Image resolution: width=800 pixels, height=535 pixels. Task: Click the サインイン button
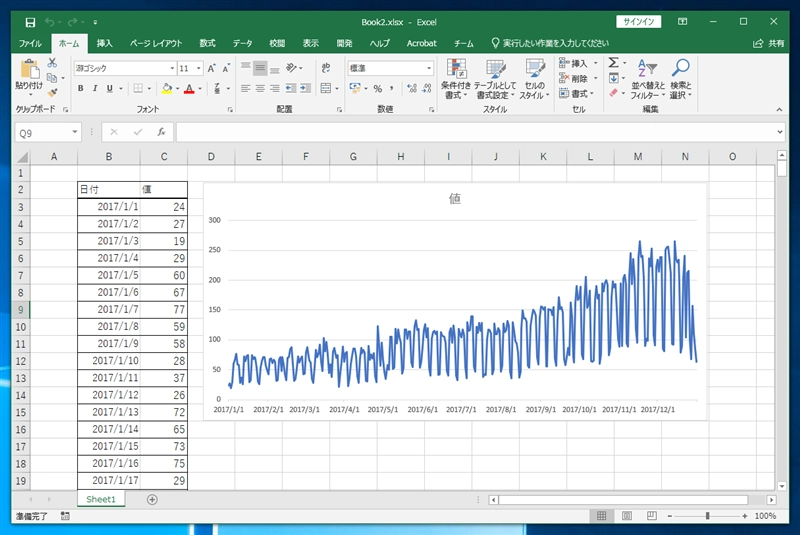639,21
